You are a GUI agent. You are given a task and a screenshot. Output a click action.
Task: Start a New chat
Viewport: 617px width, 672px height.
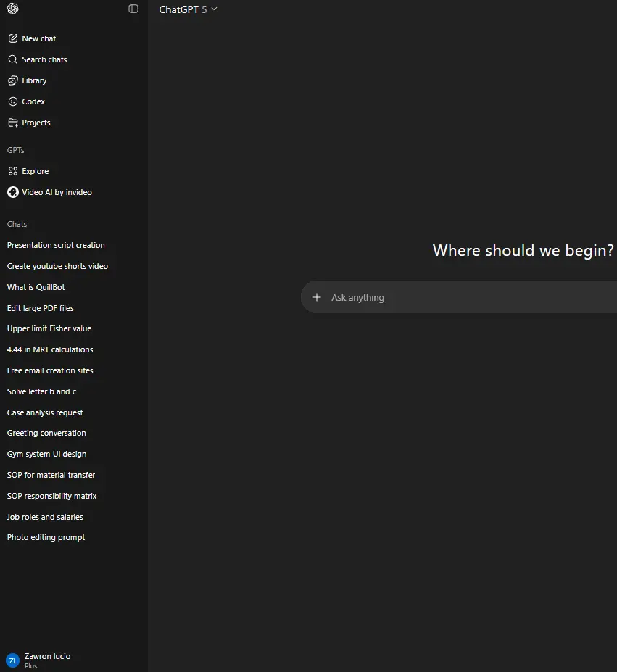(x=39, y=38)
